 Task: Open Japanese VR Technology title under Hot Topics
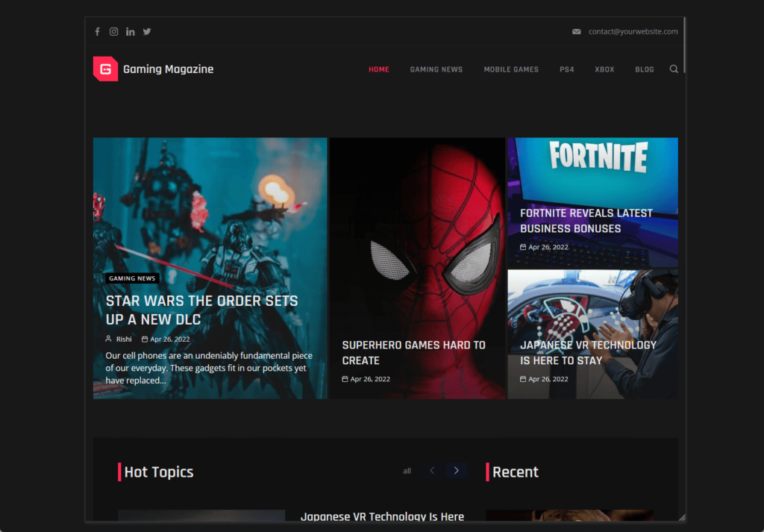click(383, 516)
